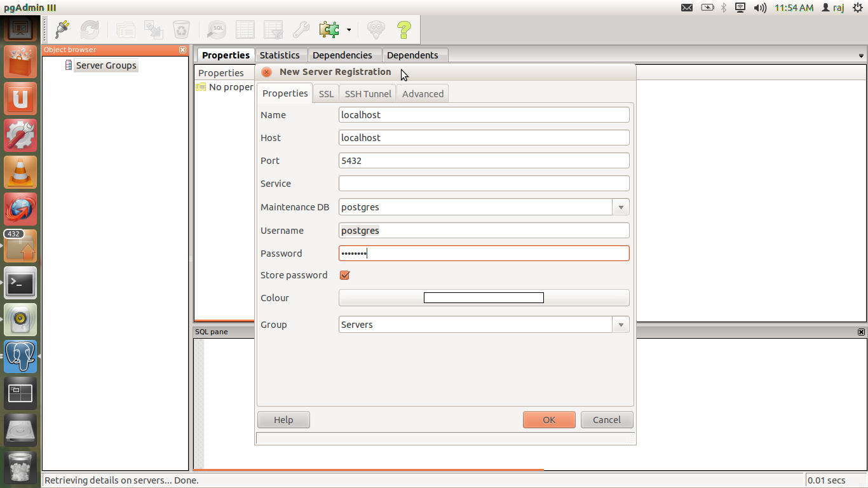The width and height of the screenshot is (868, 488).
Task: Click the Create new object toolbar icon
Action: 154,29
